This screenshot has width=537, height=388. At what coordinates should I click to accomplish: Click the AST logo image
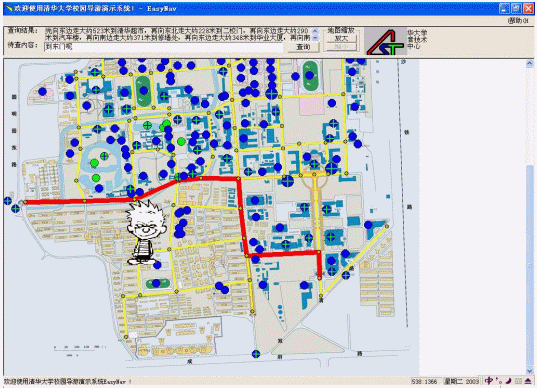(x=385, y=41)
